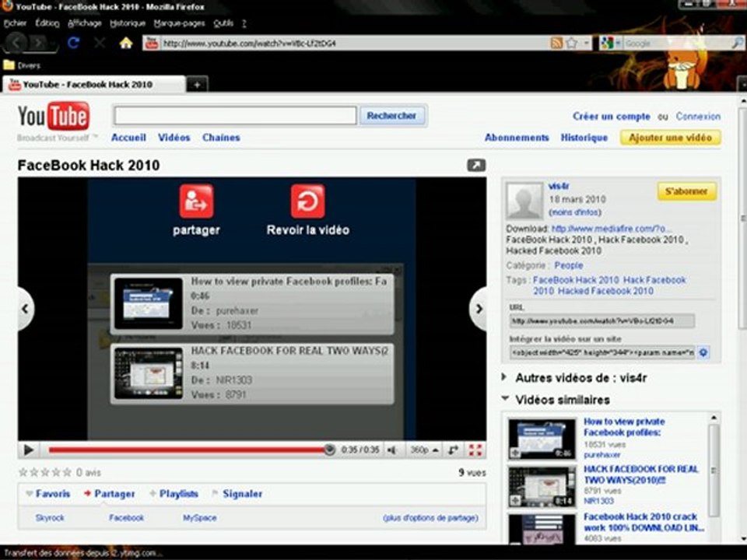The width and height of the screenshot is (747, 560).
Task: Click the RSS feed icon in address bar
Action: click(x=556, y=44)
